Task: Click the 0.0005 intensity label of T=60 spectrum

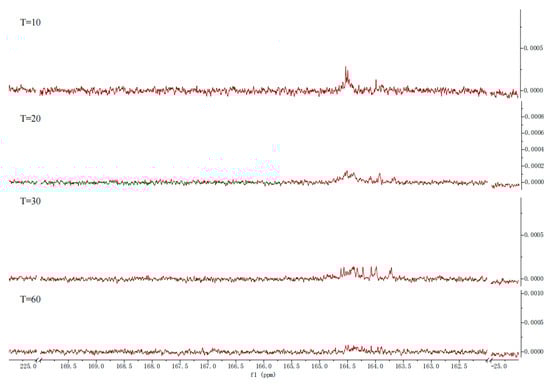Action: point(534,323)
